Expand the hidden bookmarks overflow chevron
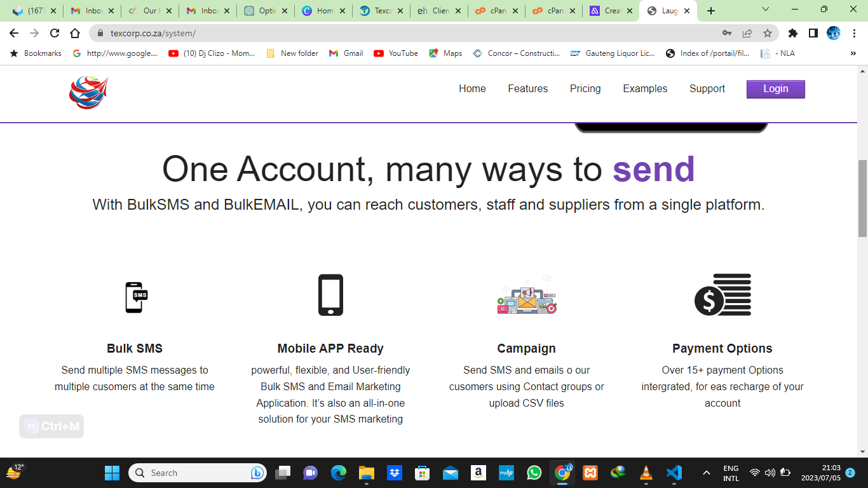Image resolution: width=868 pixels, height=488 pixels. (x=853, y=53)
